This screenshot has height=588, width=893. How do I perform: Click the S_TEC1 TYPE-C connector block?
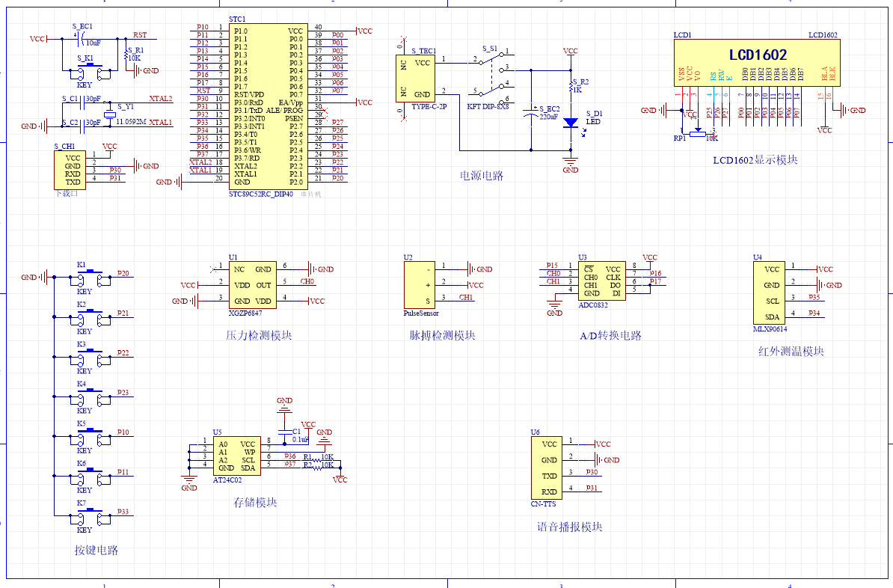(415, 79)
